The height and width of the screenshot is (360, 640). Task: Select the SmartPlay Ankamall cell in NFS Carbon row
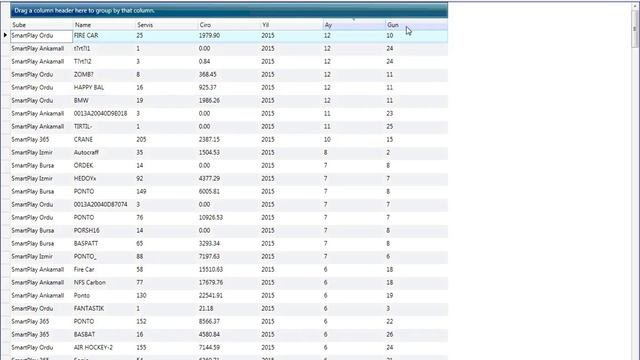coord(42,282)
